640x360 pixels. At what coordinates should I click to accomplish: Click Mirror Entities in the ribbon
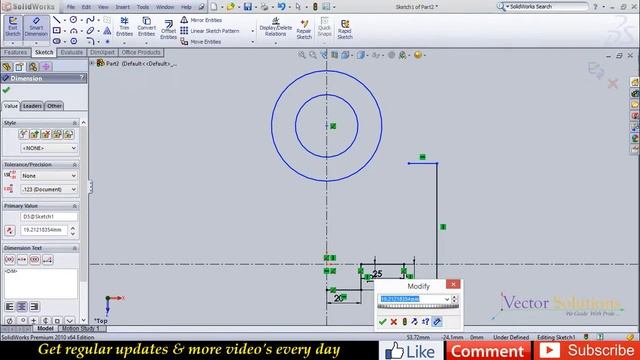click(201, 20)
